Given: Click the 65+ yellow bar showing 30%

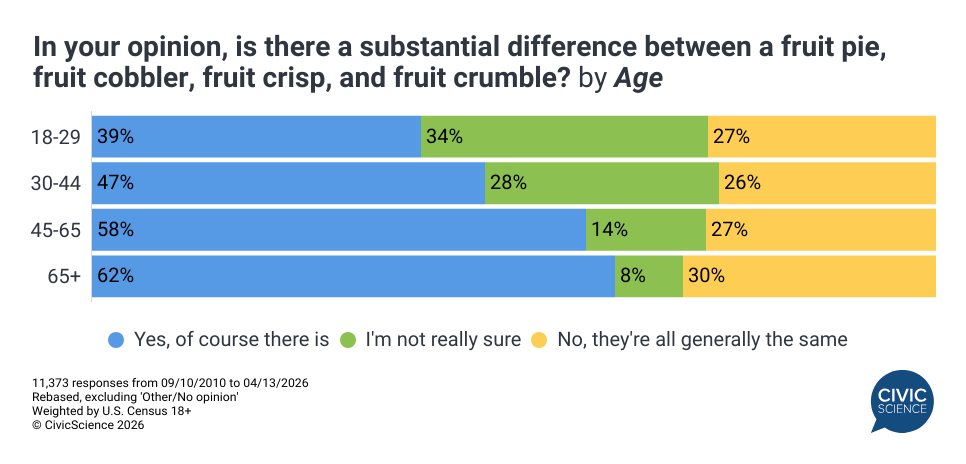Looking at the screenshot, I should point(809,276).
